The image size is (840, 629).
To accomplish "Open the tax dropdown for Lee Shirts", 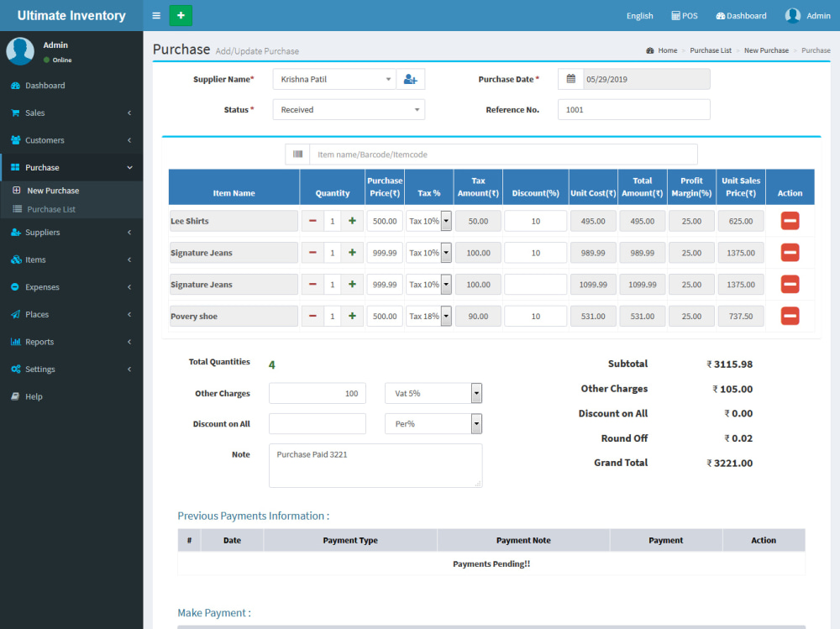I will point(428,221).
